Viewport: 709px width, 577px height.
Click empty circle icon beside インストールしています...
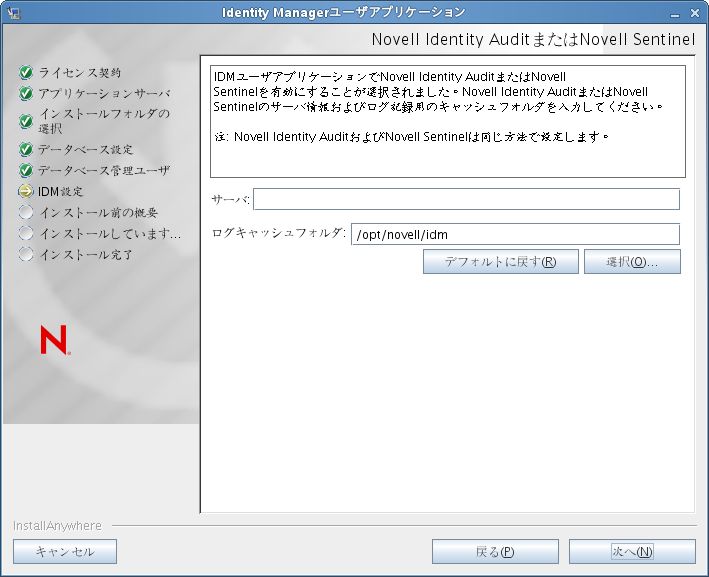[26, 233]
